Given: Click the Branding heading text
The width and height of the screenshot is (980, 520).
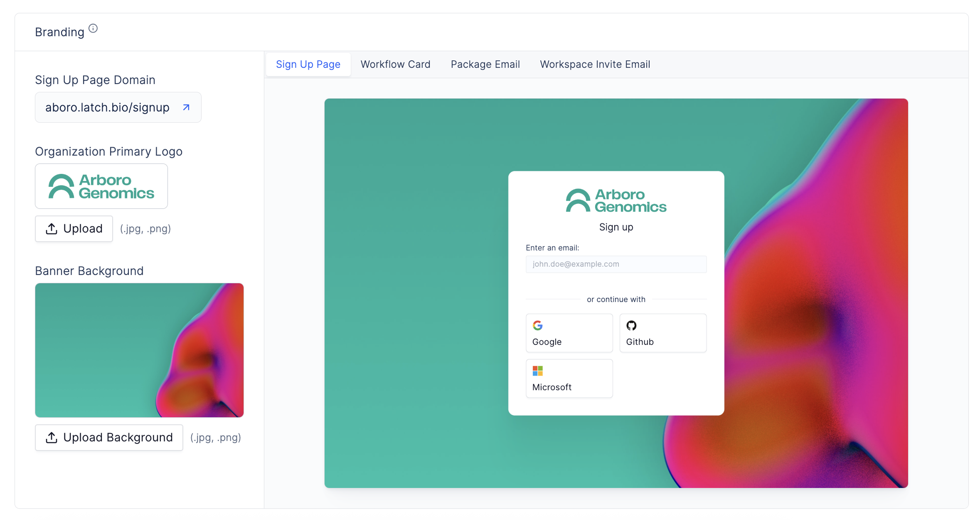Looking at the screenshot, I should 59,32.
